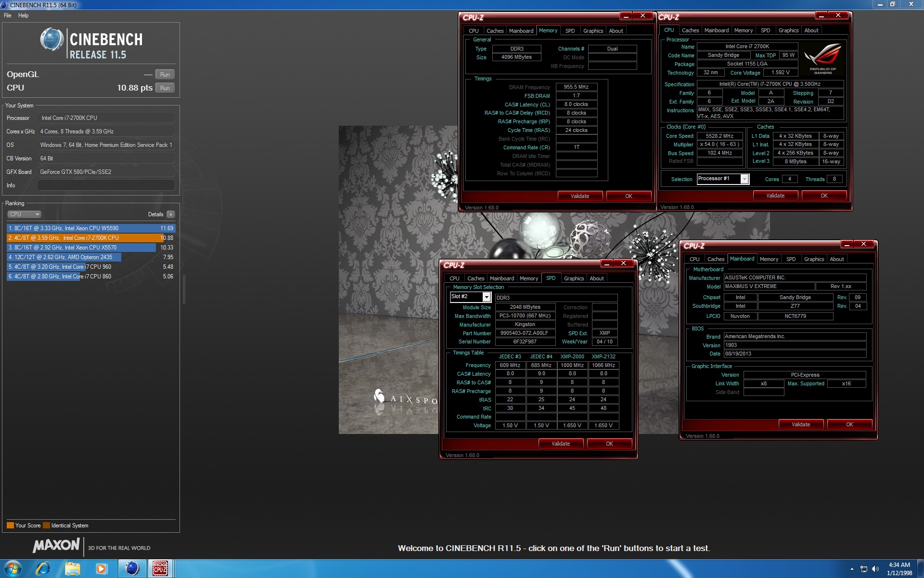Viewport: 924px width, 578px height.
Task: Click the Details arrow button in Ranking
Action: 171,214
